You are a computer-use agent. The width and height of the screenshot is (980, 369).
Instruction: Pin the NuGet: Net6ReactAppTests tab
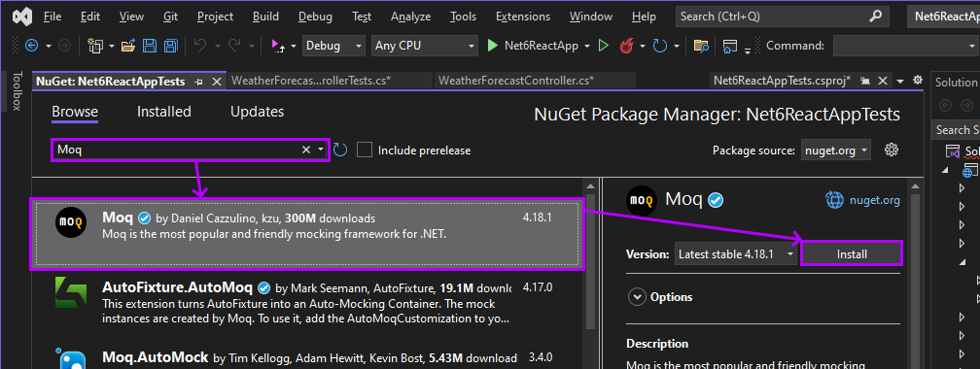point(198,82)
